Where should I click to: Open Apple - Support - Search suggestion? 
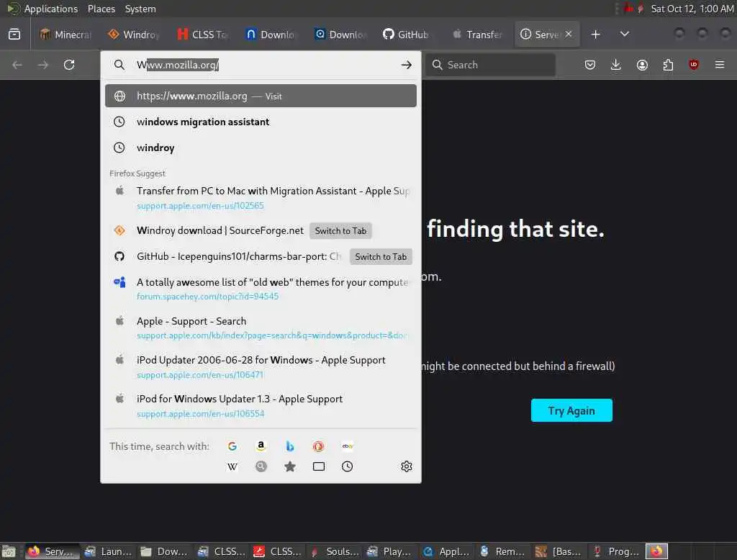(x=261, y=328)
